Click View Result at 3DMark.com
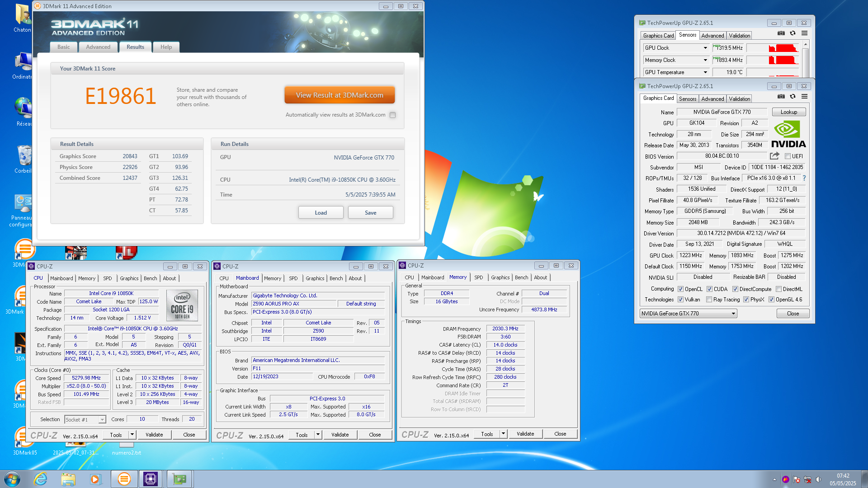Image resolution: width=868 pixels, height=488 pixels. [x=340, y=95]
